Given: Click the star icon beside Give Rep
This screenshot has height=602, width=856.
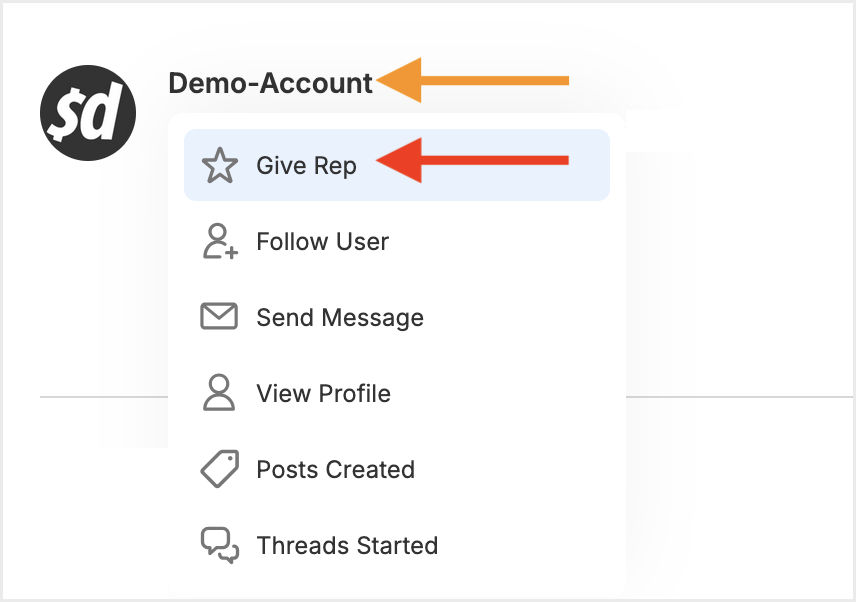Looking at the screenshot, I should (219, 166).
